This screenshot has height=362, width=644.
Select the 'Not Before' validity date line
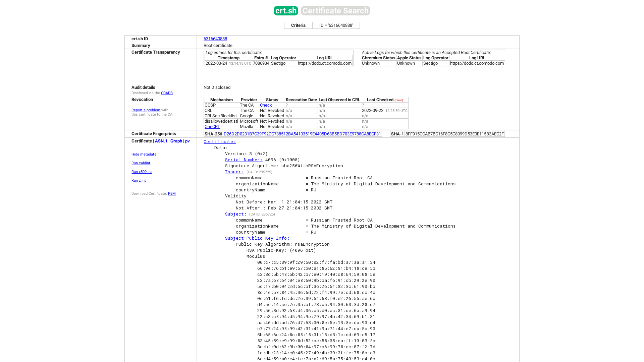tap(284, 202)
